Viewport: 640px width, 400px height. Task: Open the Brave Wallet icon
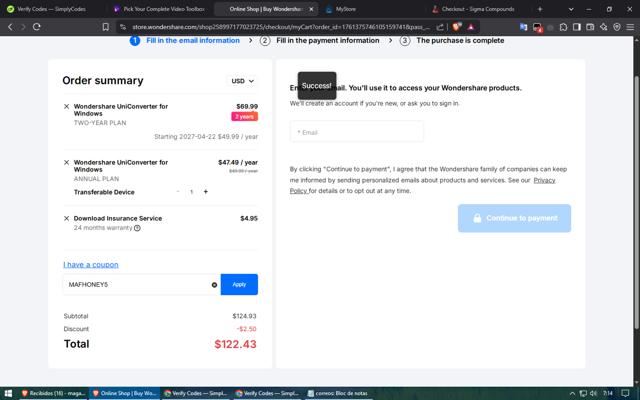click(590, 27)
